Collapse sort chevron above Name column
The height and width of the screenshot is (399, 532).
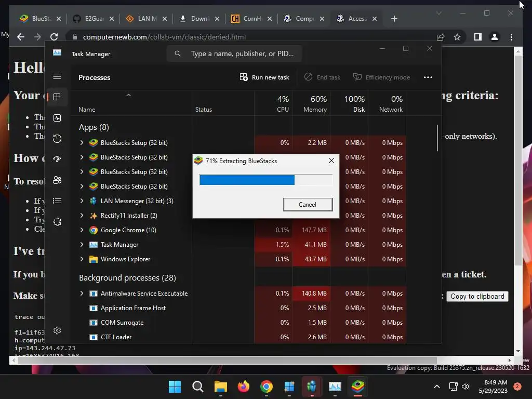coord(129,96)
